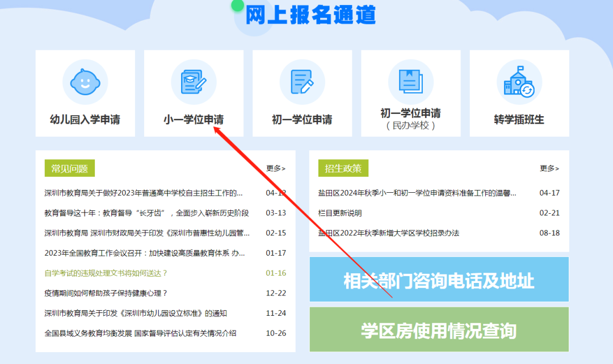Click the 10-26 date in 常见问题
Screen dimensions: 613x364
(x=276, y=333)
